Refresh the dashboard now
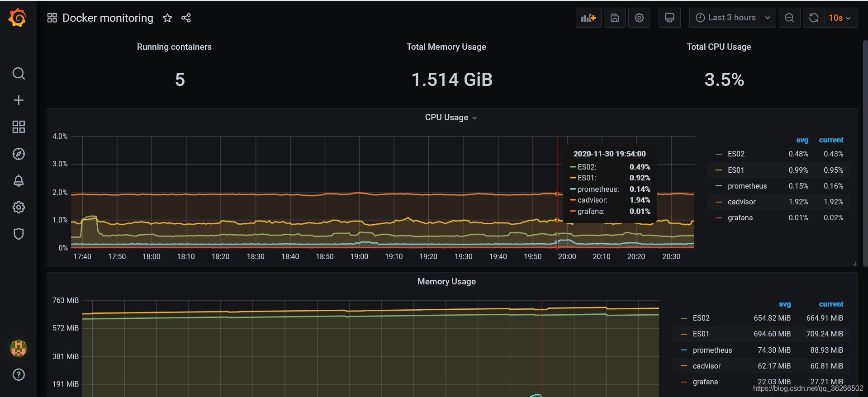The height and width of the screenshot is (397, 868). [814, 18]
